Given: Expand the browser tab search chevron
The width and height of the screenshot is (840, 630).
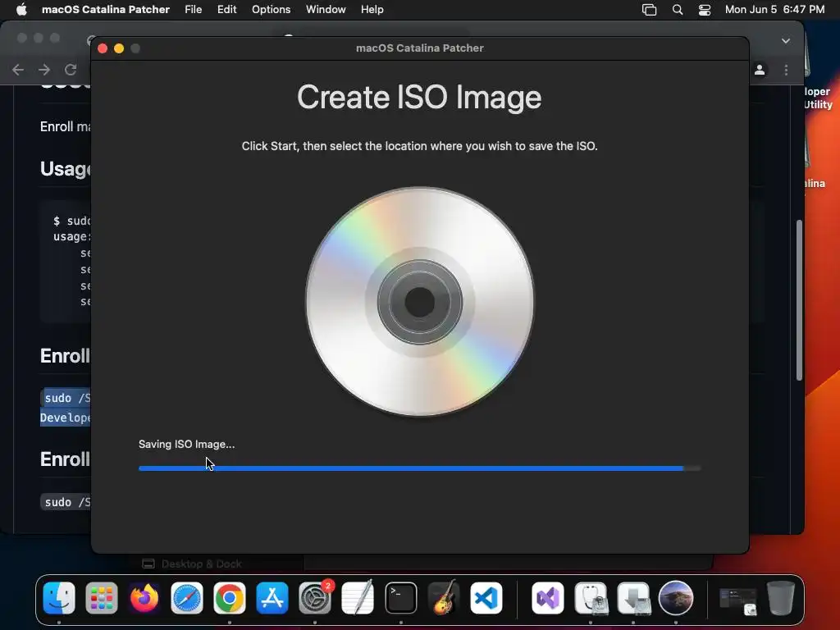Looking at the screenshot, I should 785,41.
